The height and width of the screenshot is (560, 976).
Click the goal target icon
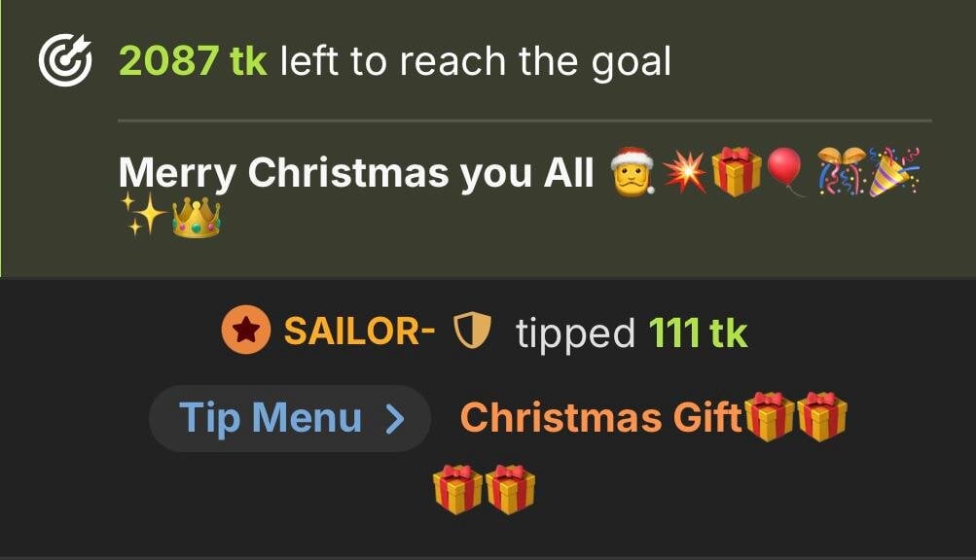point(65,60)
